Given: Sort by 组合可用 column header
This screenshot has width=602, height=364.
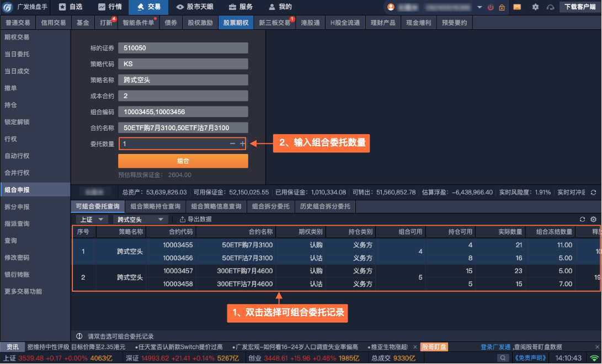Looking at the screenshot, I should point(401,232).
